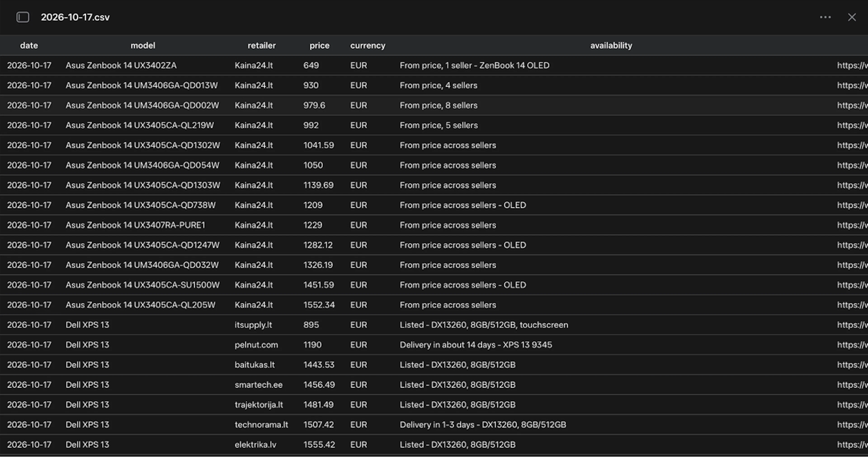Open the three-dot more options menu

(825, 17)
